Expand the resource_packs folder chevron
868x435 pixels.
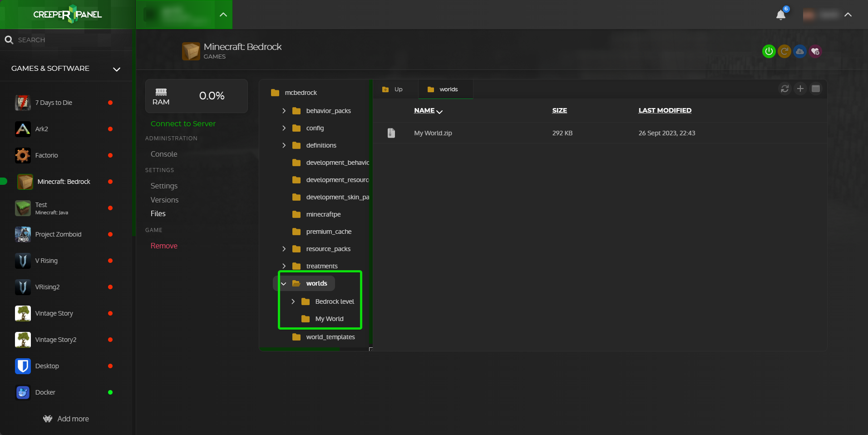(x=284, y=249)
